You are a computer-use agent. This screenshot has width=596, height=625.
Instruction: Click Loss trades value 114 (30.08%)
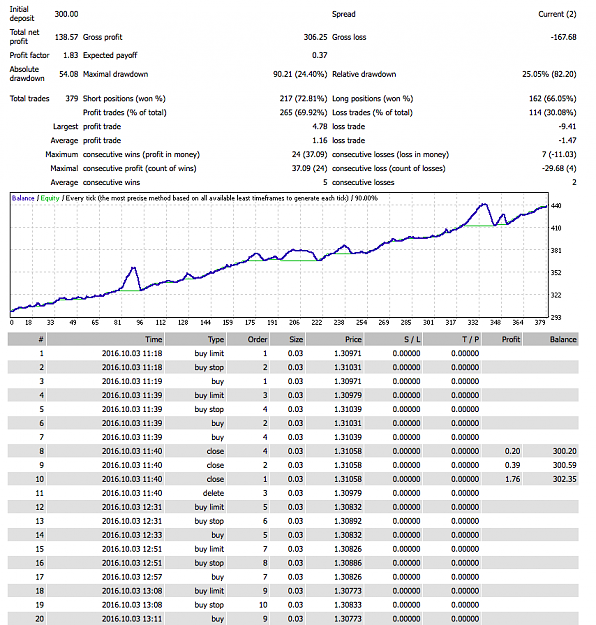tap(553, 112)
